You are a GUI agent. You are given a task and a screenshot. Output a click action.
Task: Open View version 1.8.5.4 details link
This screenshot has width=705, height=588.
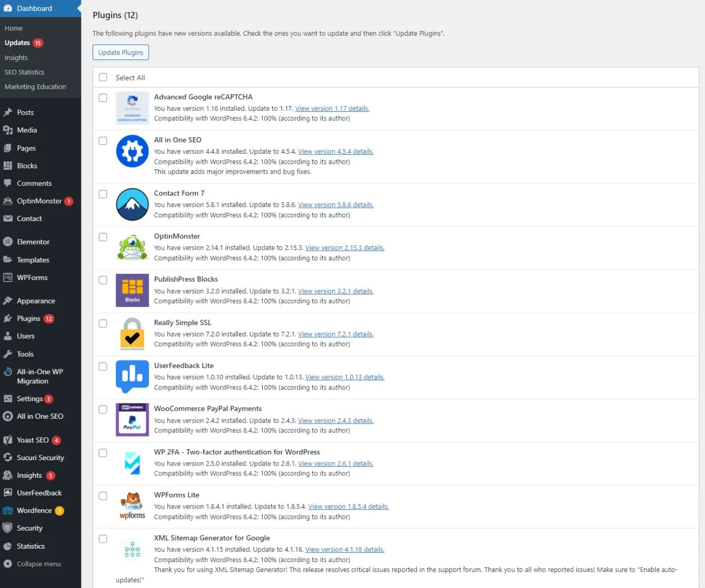coord(348,506)
